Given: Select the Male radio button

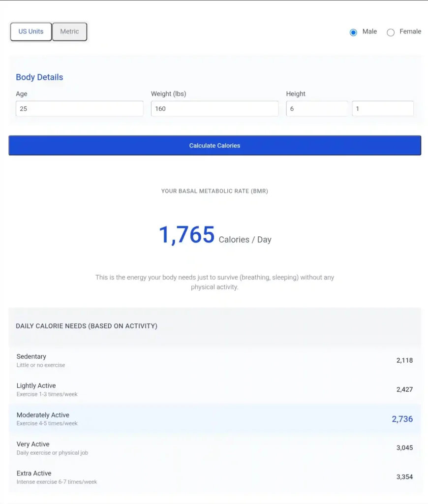Looking at the screenshot, I should coord(353,31).
